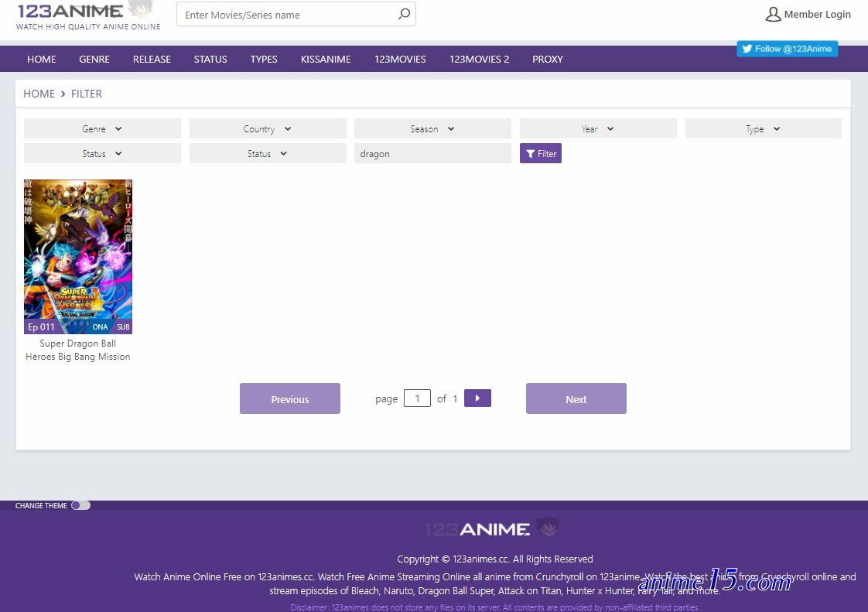The image size is (868, 612).
Task: Go to HOME in navigation bar
Action: pos(42,60)
